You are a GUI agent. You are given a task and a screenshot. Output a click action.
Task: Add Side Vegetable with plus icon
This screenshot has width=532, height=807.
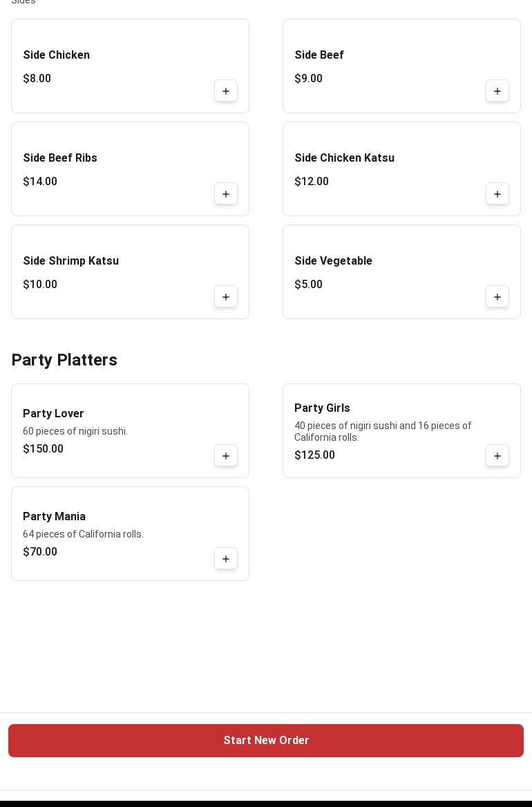pyautogui.click(x=497, y=297)
